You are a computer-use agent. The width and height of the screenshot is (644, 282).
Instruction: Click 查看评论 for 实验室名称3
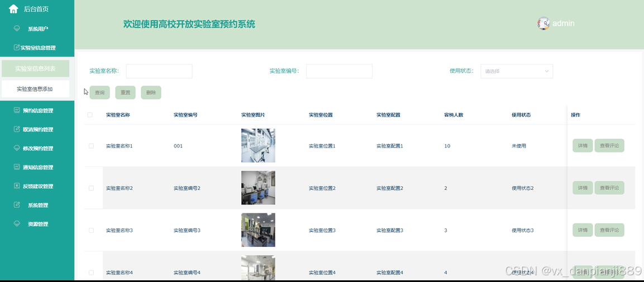point(609,230)
